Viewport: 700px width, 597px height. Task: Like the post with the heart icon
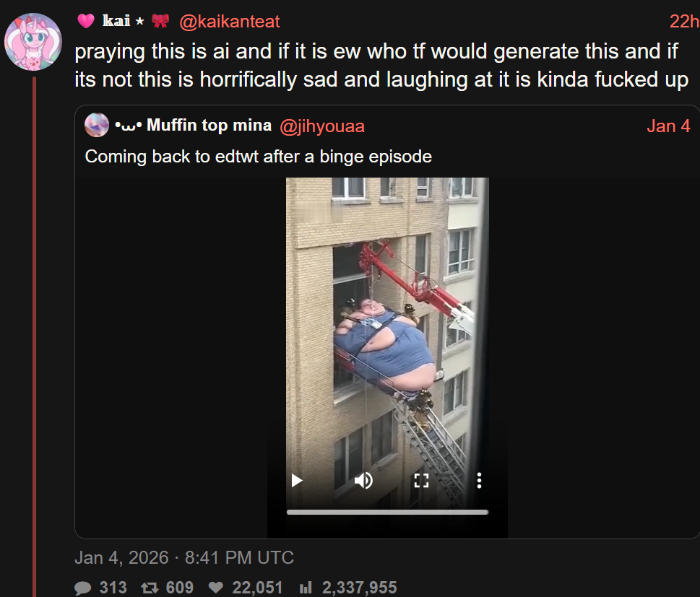tap(216, 588)
